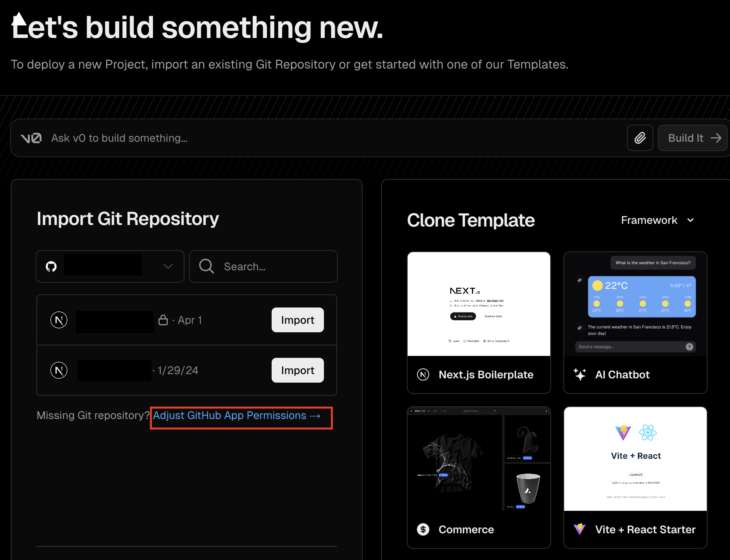
Task: Click the Build It button
Action: coord(693,138)
